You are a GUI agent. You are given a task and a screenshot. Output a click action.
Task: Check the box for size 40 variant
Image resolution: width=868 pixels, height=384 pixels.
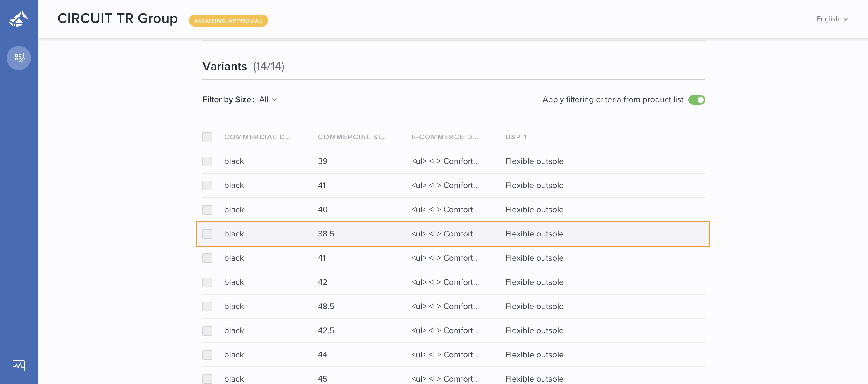207,210
